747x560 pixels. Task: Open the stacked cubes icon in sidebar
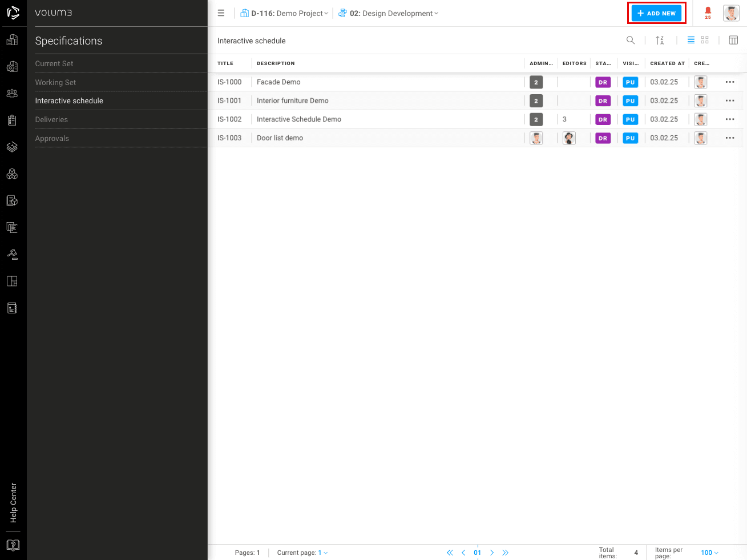(12, 174)
